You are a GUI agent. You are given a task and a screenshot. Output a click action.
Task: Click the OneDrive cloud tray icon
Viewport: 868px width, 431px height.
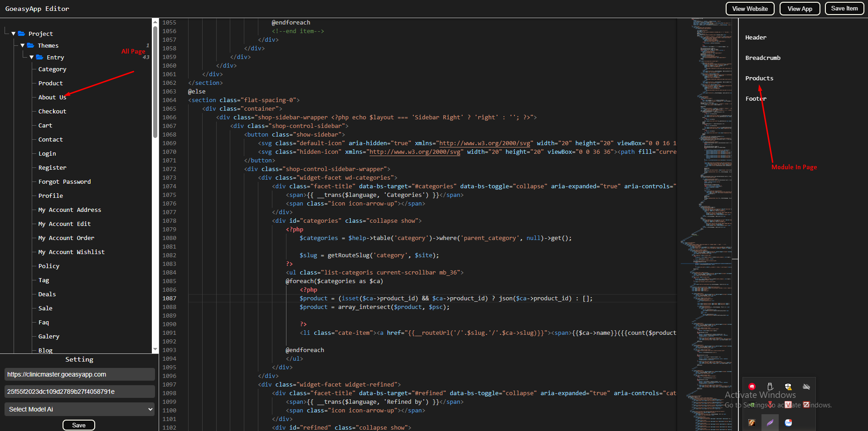pyautogui.click(x=806, y=387)
